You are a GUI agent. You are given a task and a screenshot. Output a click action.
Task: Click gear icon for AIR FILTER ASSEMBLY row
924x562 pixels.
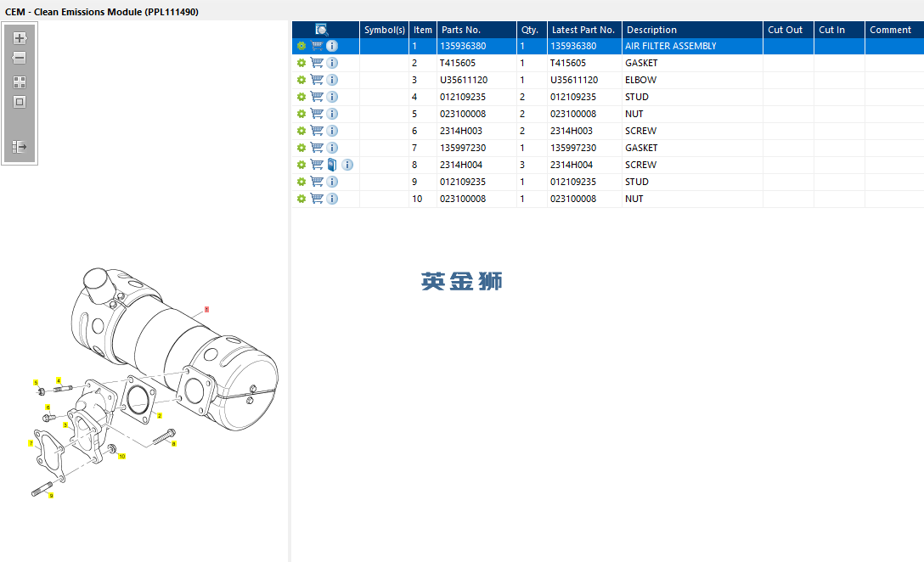[301, 46]
